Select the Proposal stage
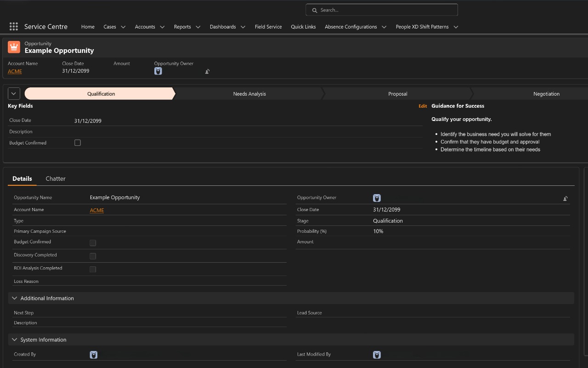This screenshot has width=588, height=368. [398, 93]
